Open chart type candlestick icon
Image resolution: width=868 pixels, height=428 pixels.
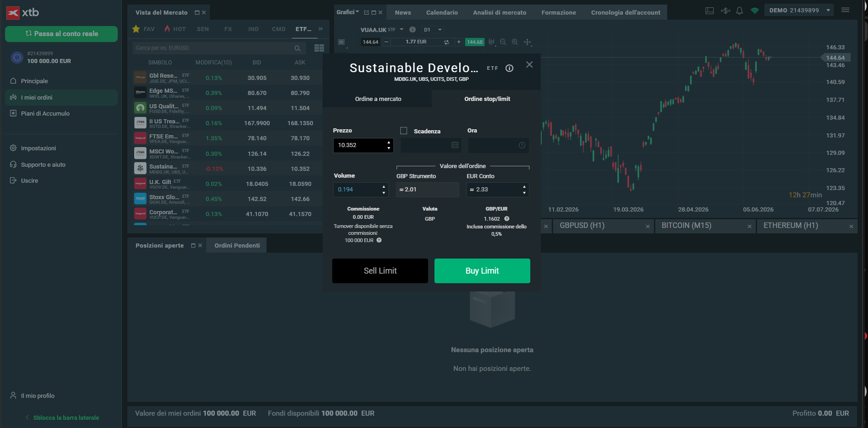tap(491, 42)
